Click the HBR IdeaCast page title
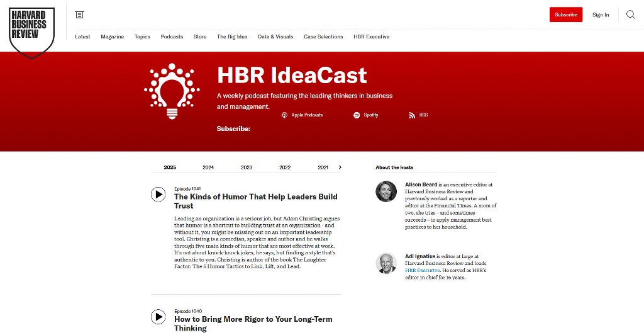The width and height of the screenshot is (644, 335). point(292,75)
